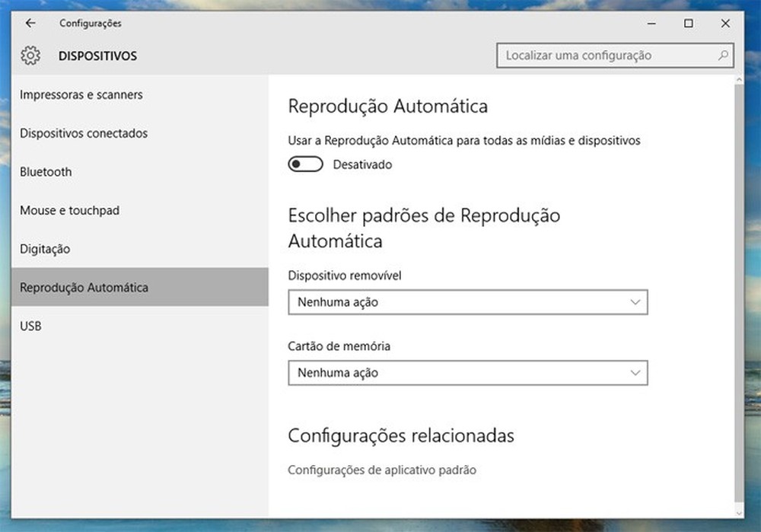
Task: Click the Usar a Reprodução Automática switch
Action: tap(305, 164)
